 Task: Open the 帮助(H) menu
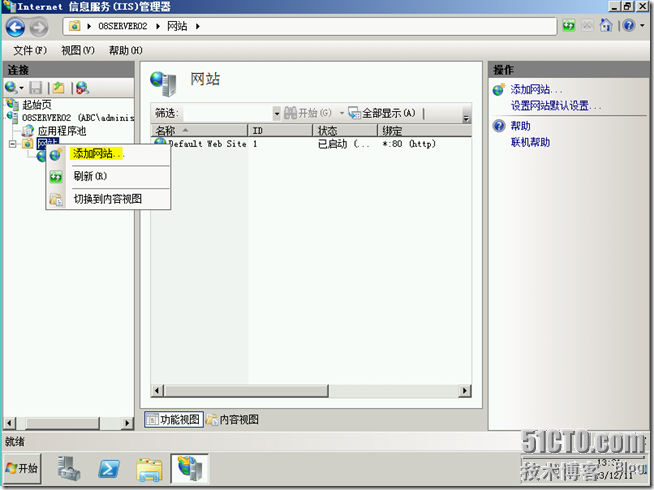pos(126,50)
